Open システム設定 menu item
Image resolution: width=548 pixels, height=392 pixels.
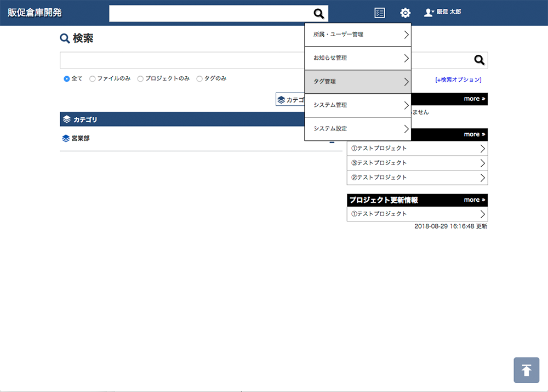358,129
